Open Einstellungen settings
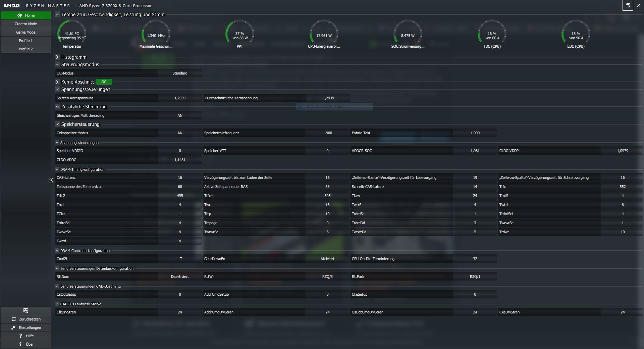 coord(26,328)
